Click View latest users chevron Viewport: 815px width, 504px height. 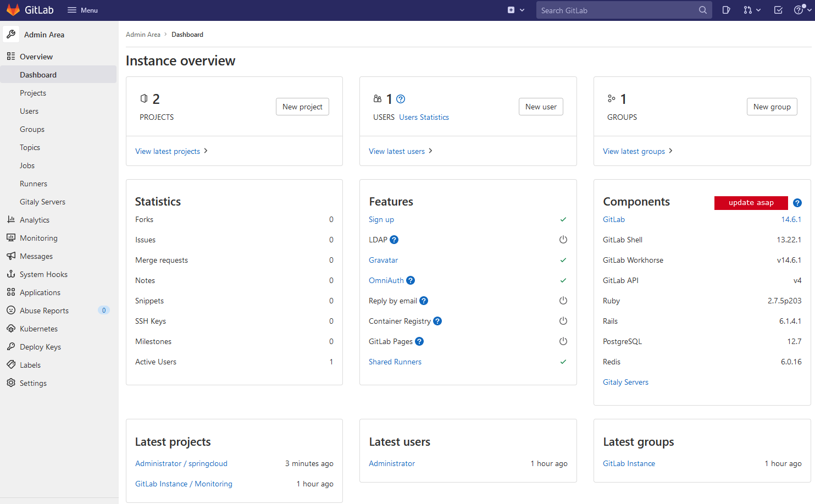430,151
